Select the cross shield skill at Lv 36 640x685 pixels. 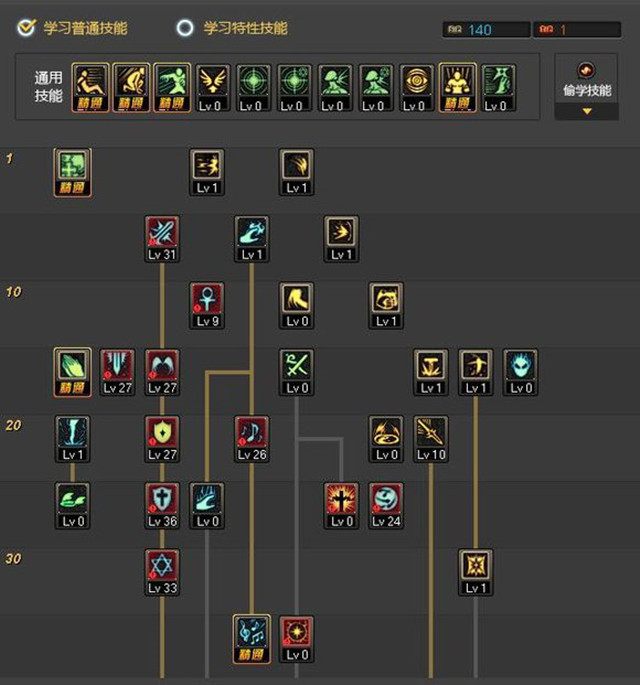point(162,505)
